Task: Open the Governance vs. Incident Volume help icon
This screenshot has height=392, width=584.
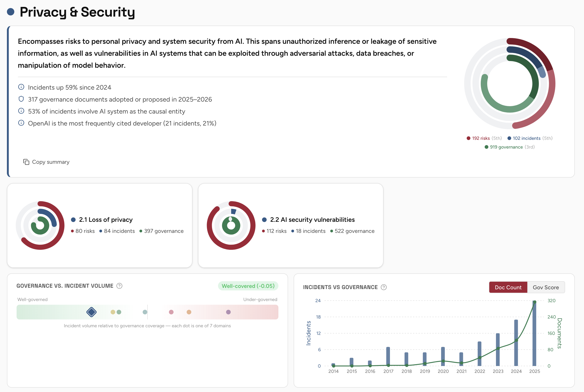Action: [119, 286]
